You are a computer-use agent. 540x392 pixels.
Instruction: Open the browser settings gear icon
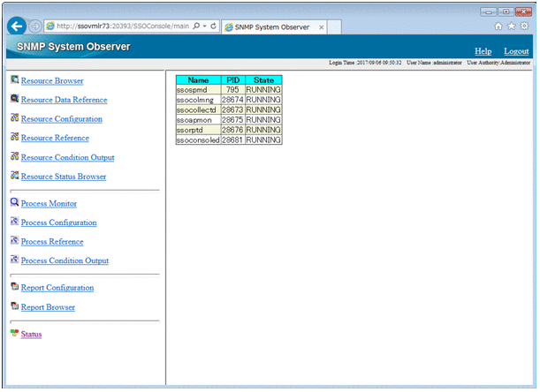point(524,26)
